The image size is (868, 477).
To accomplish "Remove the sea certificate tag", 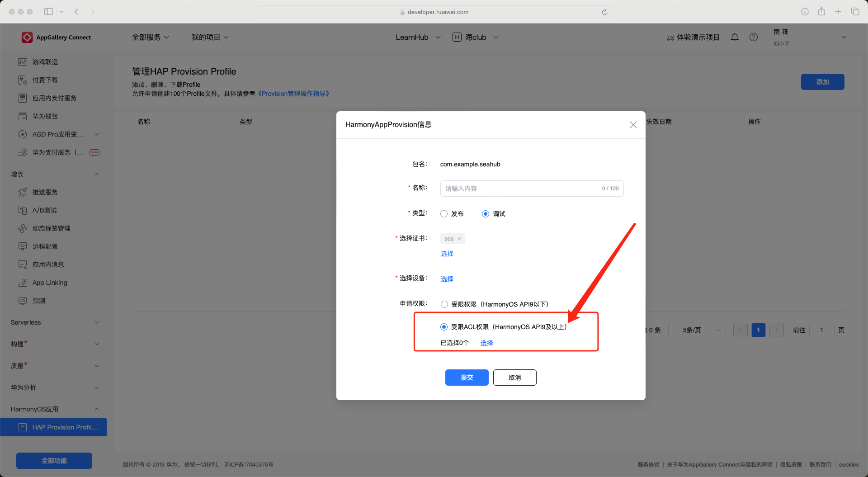I will click(459, 239).
